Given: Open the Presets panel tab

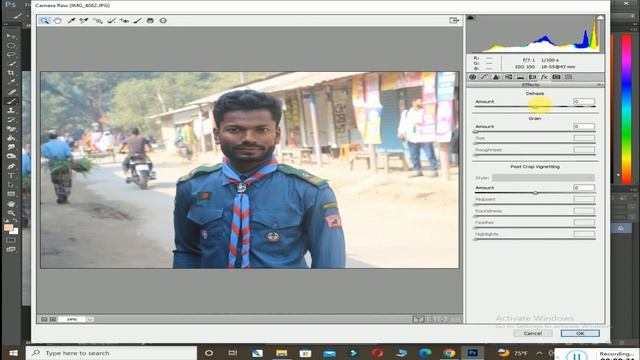Looking at the screenshot, I should (568, 77).
